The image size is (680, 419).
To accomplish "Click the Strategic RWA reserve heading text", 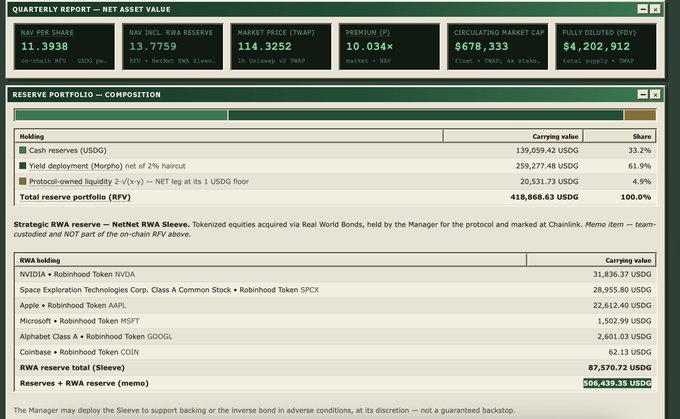I will tap(101, 225).
